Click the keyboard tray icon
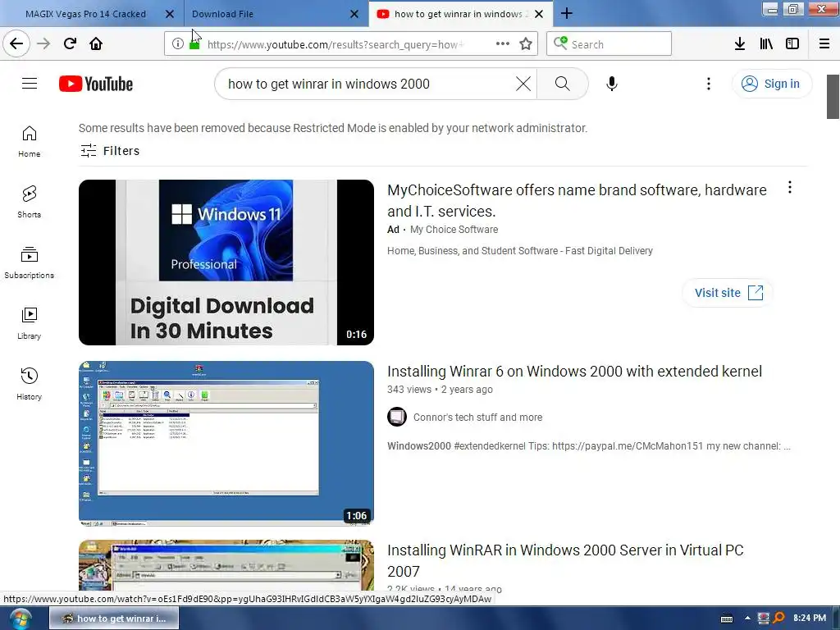 [727, 619]
